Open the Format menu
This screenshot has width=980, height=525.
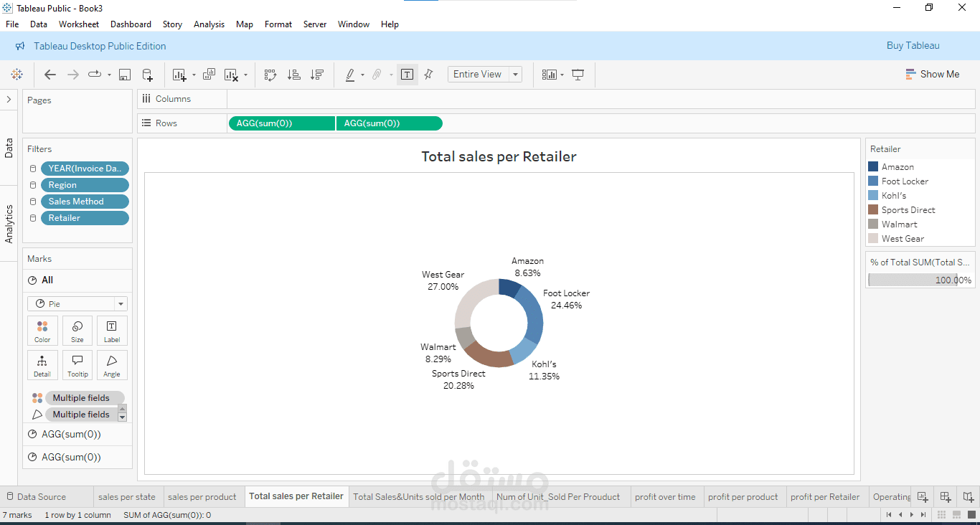tap(278, 24)
